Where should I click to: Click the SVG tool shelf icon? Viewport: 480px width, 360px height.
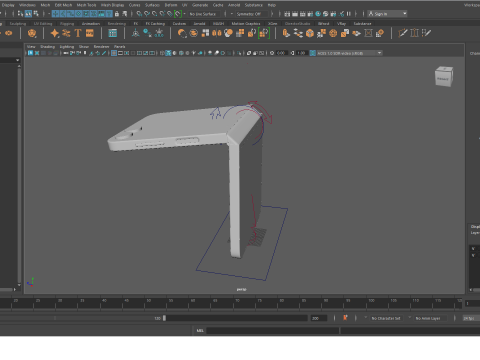click(x=90, y=33)
